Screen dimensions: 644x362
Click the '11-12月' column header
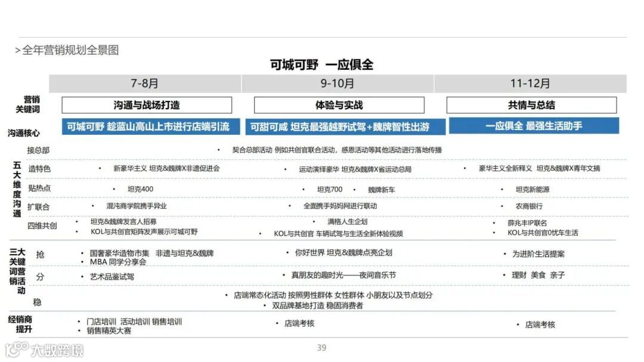(530, 83)
